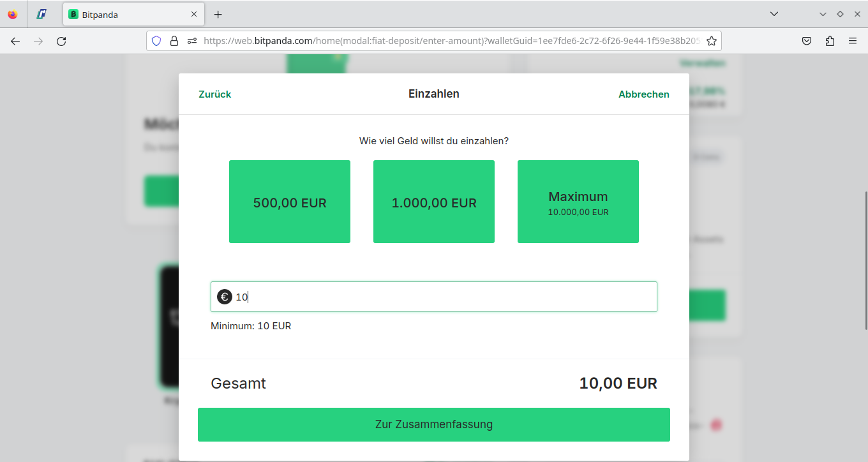Click Abbrechen to cancel the deposit
Screen dimensions: 868x462
pos(643,94)
